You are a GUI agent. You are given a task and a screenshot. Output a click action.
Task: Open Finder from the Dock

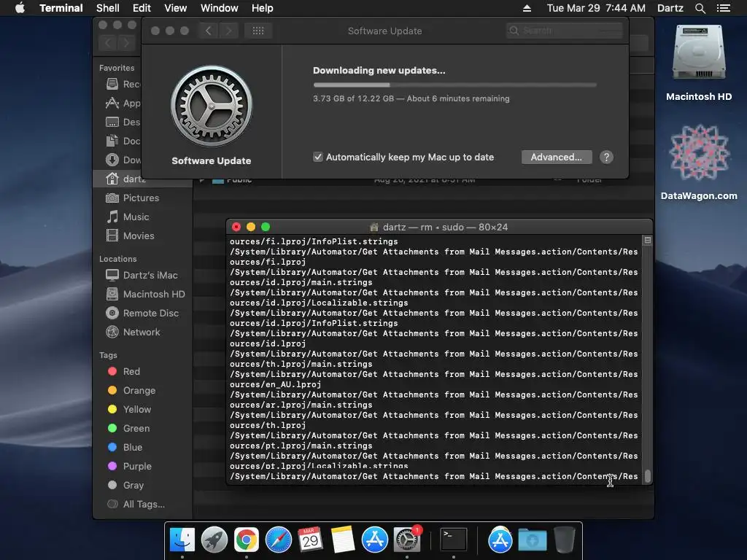pyautogui.click(x=182, y=540)
